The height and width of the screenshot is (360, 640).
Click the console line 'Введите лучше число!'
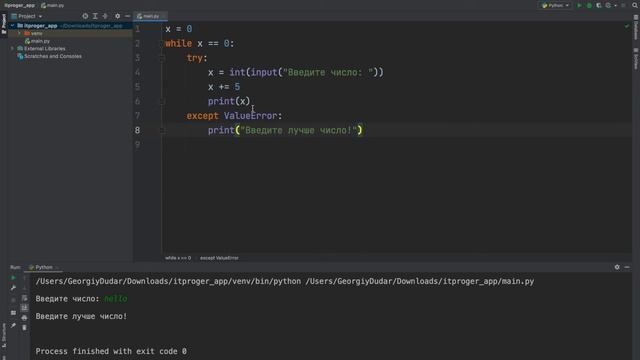click(x=81, y=316)
